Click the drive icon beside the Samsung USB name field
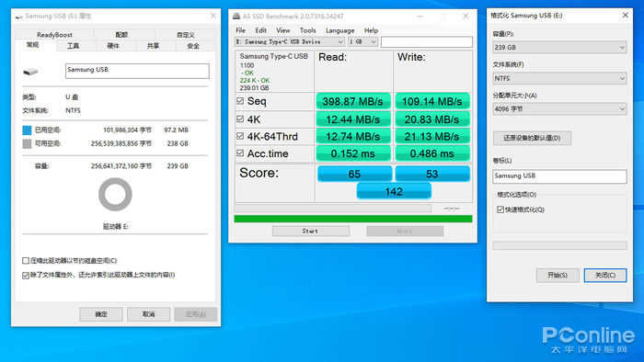This screenshot has height=362, width=644. pos(30,73)
